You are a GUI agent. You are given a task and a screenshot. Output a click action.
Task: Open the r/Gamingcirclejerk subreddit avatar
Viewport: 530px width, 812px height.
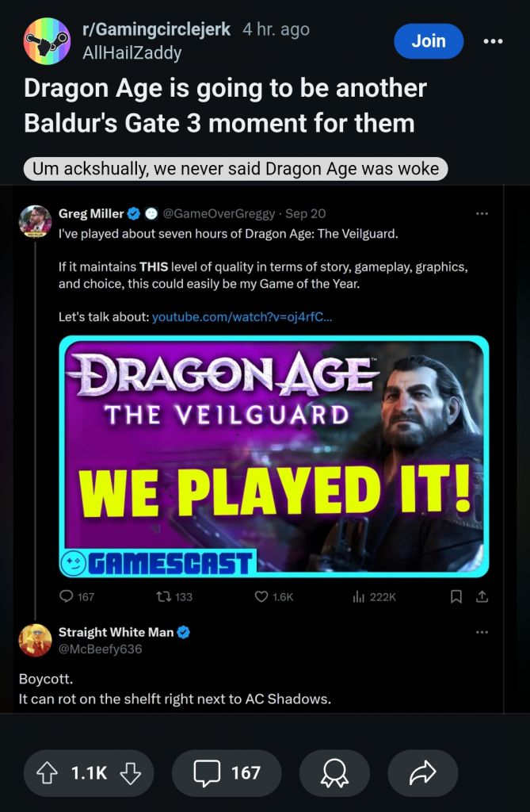point(47,41)
